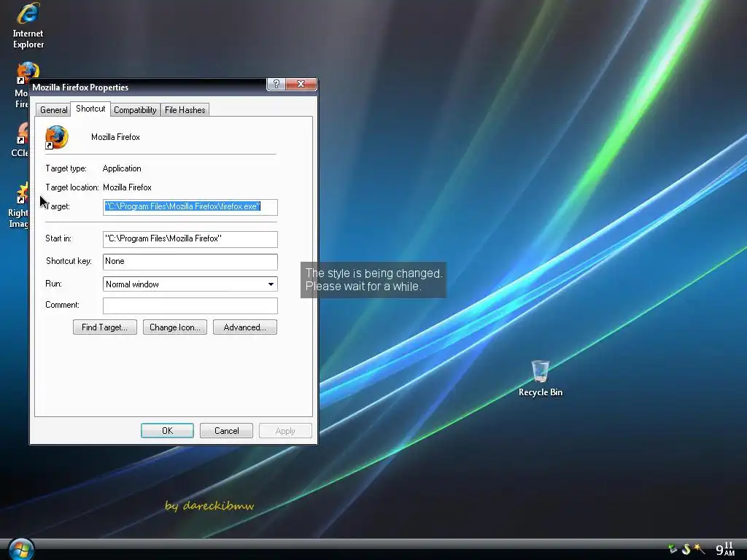Click the Change Icon button
The height and width of the screenshot is (560, 747).
click(x=175, y=327)
